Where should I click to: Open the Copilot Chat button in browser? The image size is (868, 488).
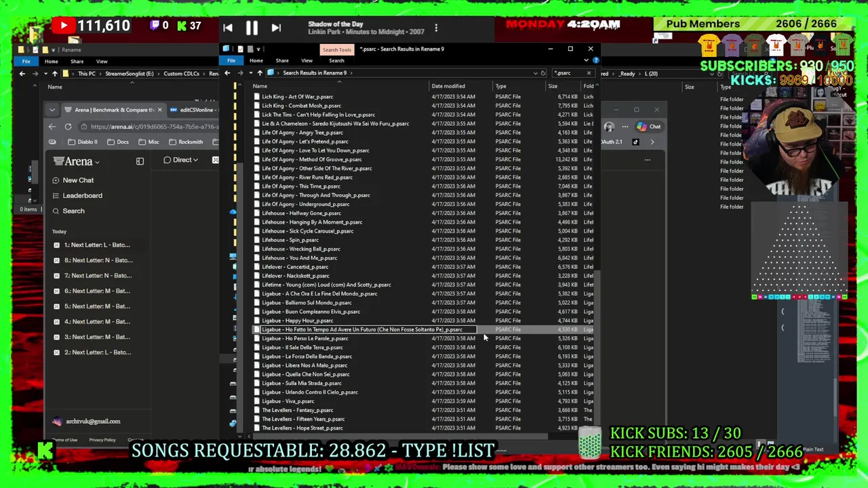[x=649, y=127]
